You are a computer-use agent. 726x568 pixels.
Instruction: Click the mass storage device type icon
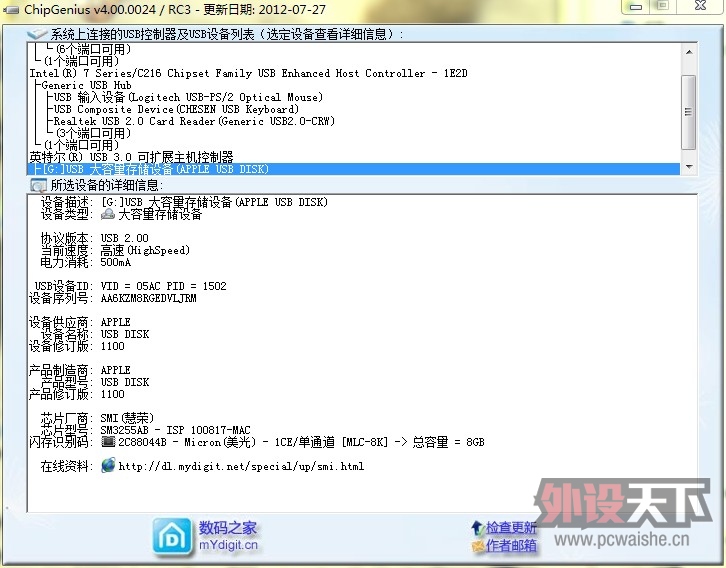[x=107, y=214]
